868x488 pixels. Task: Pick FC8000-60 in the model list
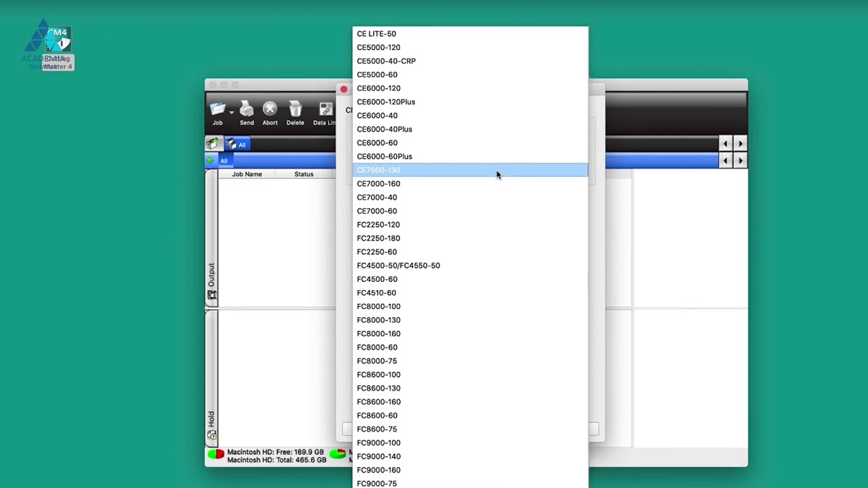click(471, 347)
